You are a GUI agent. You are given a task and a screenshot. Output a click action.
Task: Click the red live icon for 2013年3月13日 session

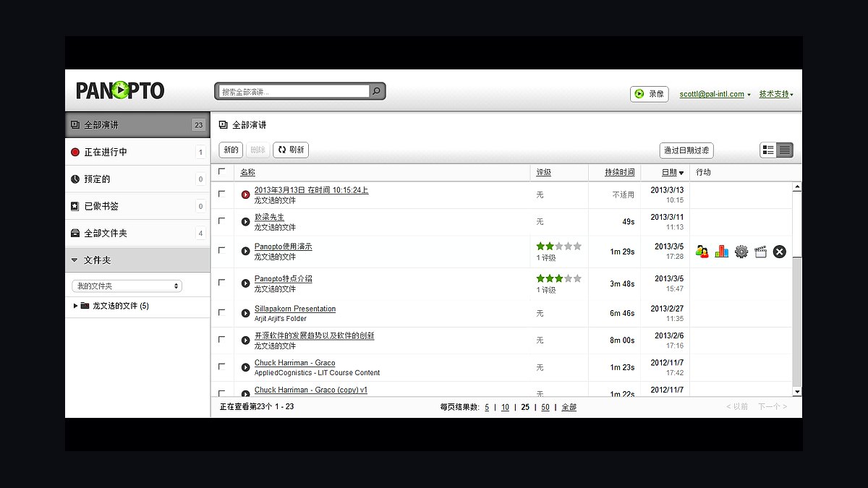coord(246,194)
